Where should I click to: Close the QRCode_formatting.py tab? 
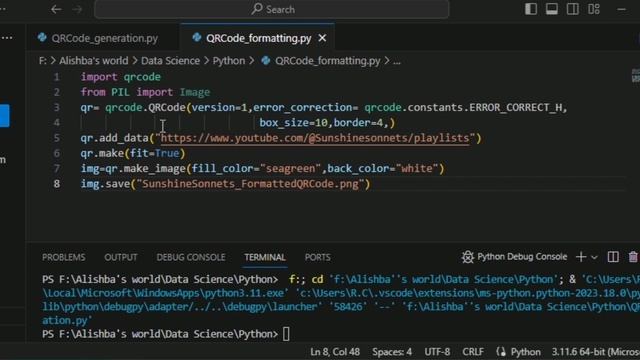[x=322, y=38]
